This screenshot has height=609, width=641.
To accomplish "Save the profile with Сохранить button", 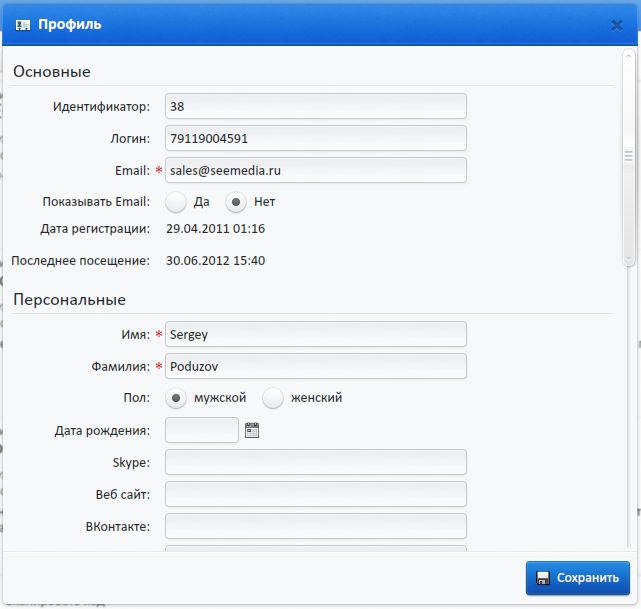I will pyautogui.click(x=578, y=578).
